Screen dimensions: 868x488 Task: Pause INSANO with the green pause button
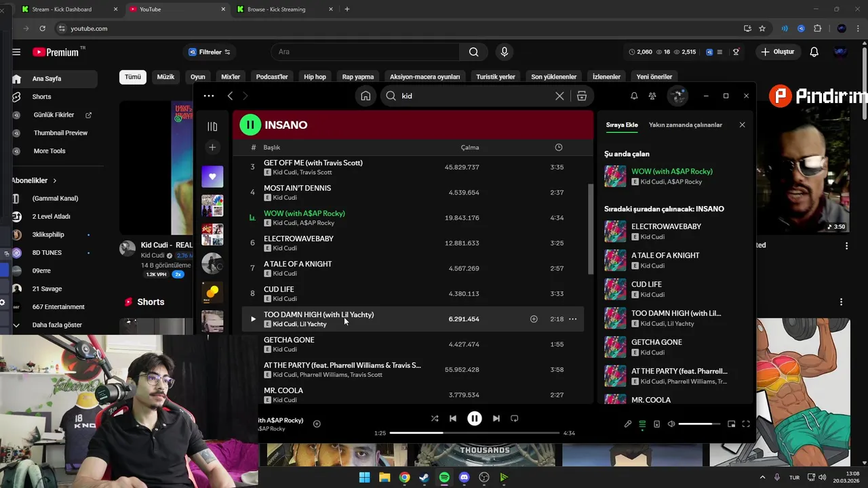[x=250, y=125]
